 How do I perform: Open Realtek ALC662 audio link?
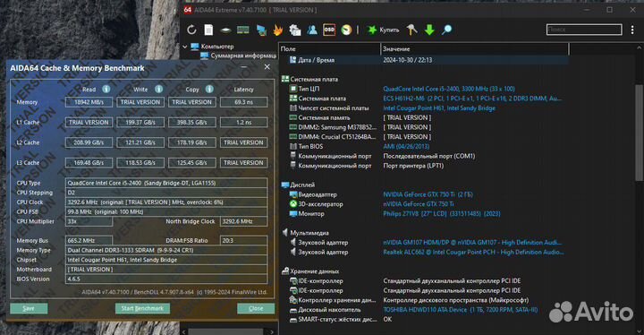[x=473, y=252]
